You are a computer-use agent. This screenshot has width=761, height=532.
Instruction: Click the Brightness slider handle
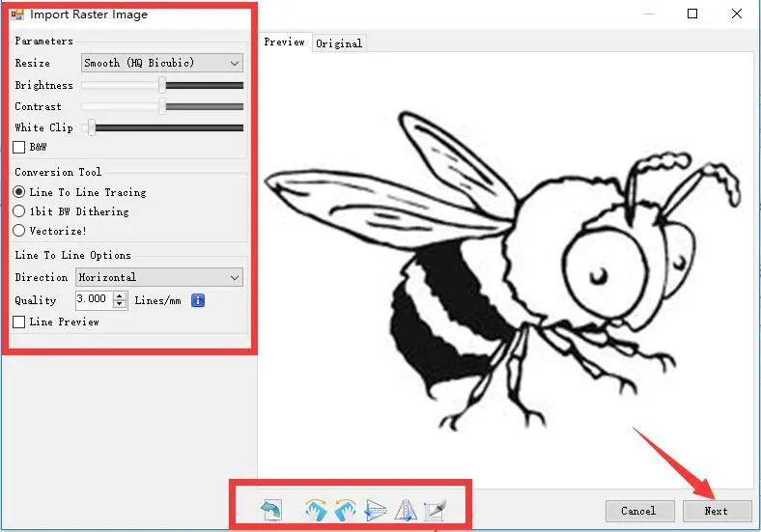tap(162, 85)
